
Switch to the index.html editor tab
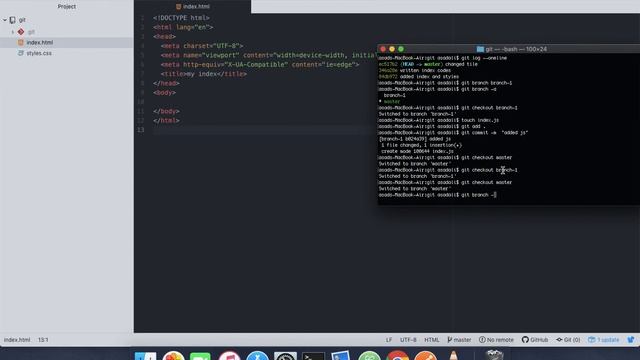tap(193, 7)
